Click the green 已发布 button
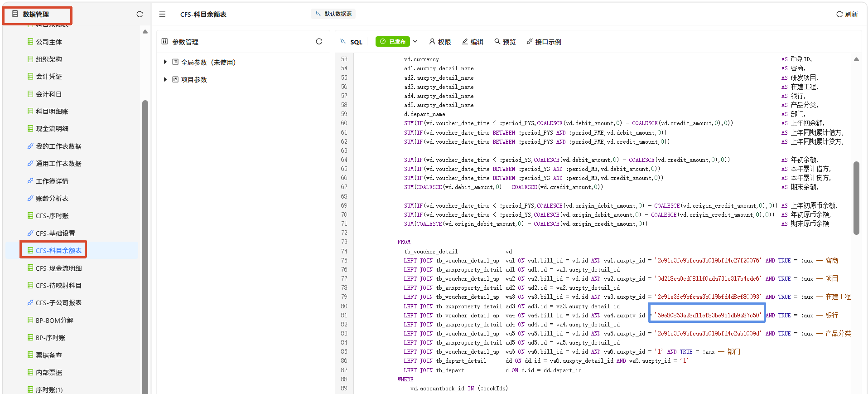The height and width of the screenshot is (394, 868). [x=393, y=42]
